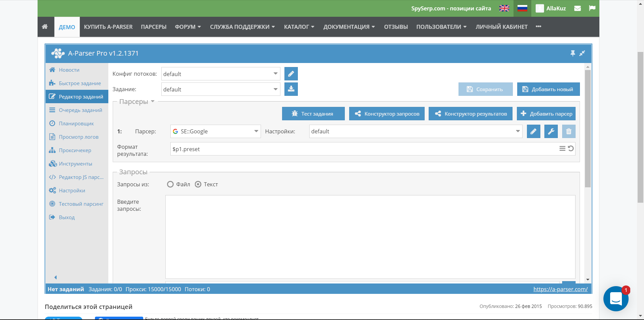The height and width of the screenshot is (320, 644).
Task: Collapse the sidebar with the left arrow
Action: (x=56, y=277)
